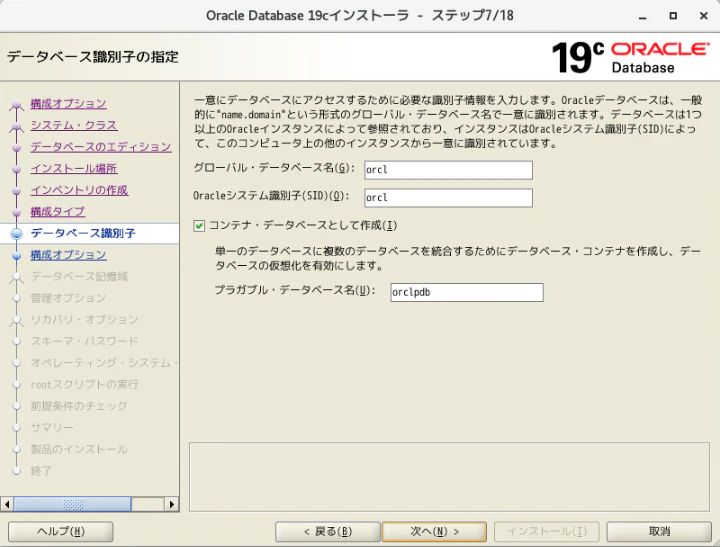This screenshot has height=547, width=720.
Task: Click the データベース記憶域 step label
Action: click(x=79, y=276)
